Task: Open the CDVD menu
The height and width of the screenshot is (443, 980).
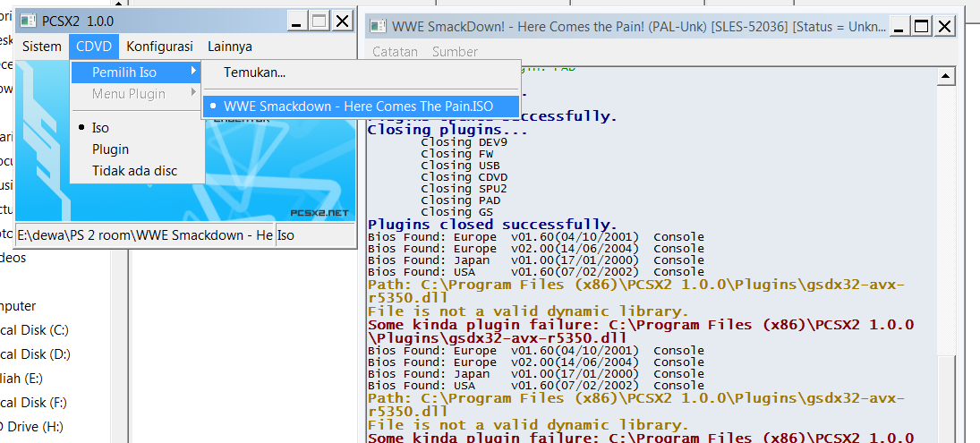Action: point(94,47)
